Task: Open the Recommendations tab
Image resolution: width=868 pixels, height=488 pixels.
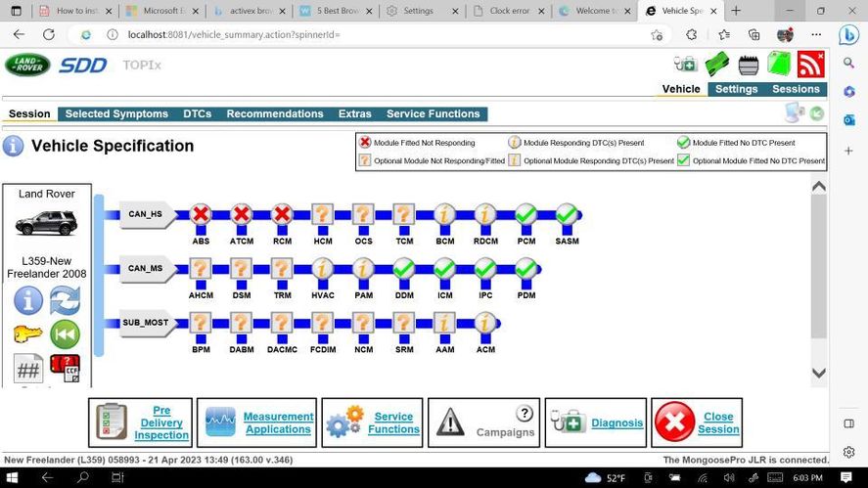Action: (x=275, y=114)
